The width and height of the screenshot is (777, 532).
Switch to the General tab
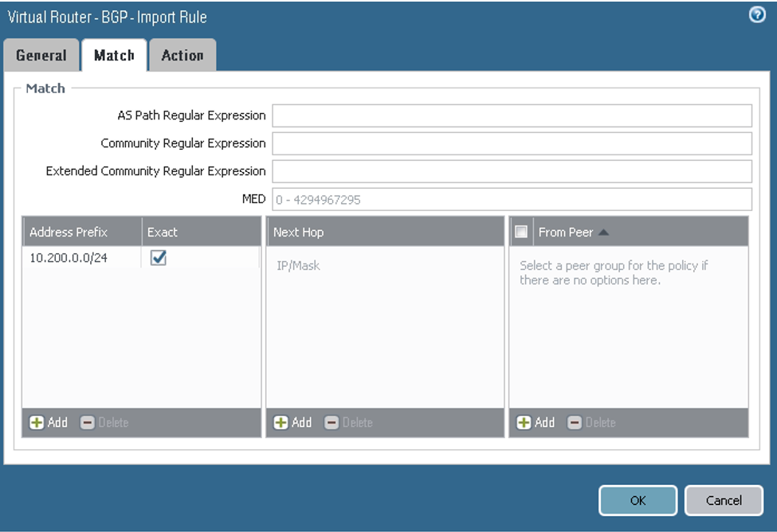[41, 55]
